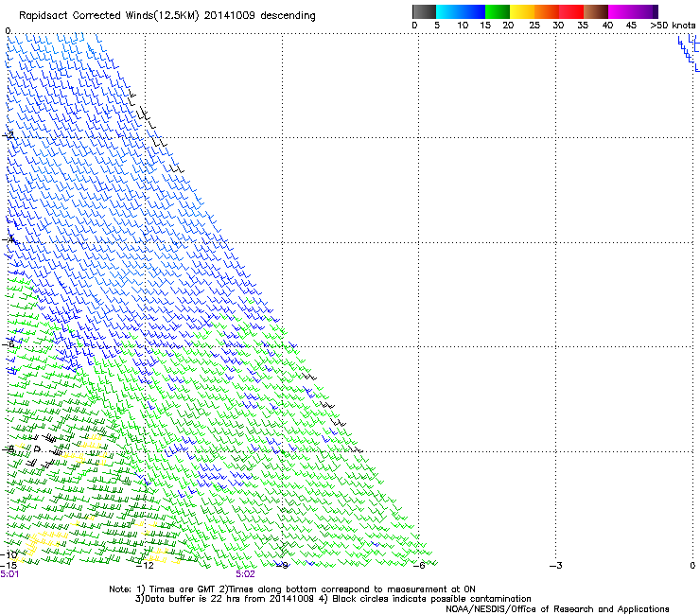Click the '>50 knots' legend label
This screenshot has width=700, height=615.
(673, 26)
